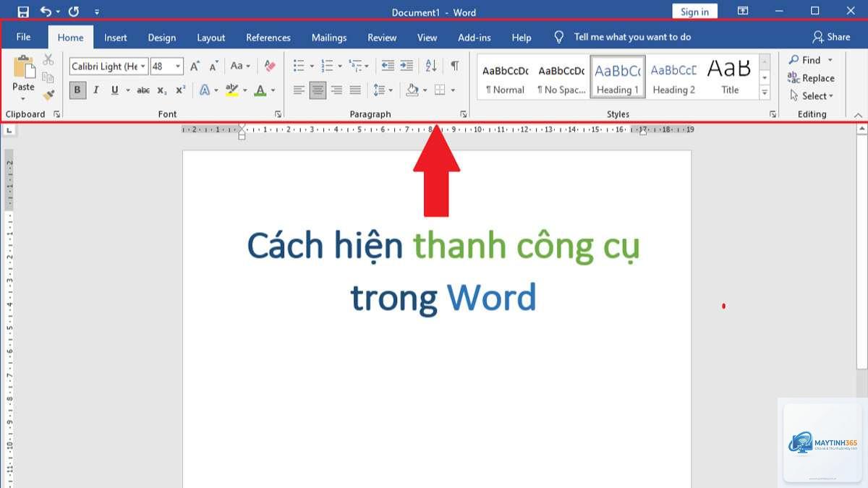Screen dimensions: 868x488
Task: Click the Cut scissors icon
Action: coord(48,59)
